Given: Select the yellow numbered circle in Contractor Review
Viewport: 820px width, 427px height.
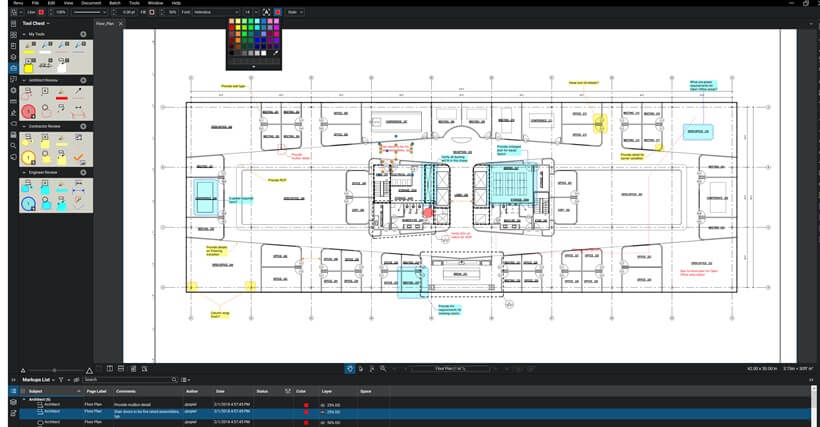Looking at the screenshot, I should 28,157.
